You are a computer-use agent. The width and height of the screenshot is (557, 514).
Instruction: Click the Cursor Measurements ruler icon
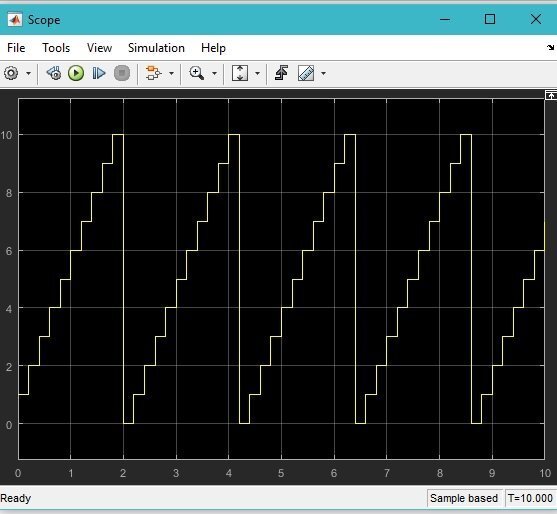click(306, 74)
